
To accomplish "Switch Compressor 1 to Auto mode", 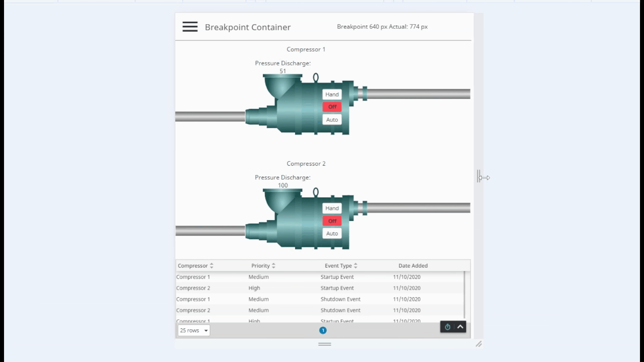I will (x=332, y=120).
